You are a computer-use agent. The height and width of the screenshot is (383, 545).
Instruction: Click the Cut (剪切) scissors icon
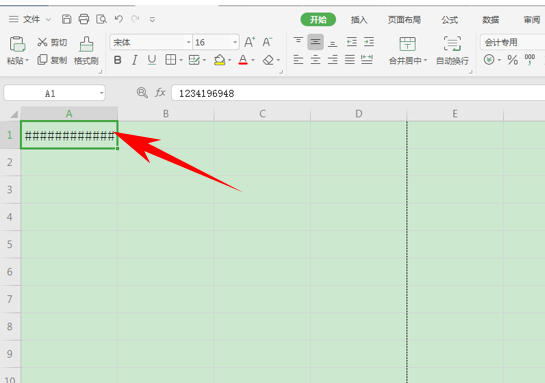click(42, 42)
